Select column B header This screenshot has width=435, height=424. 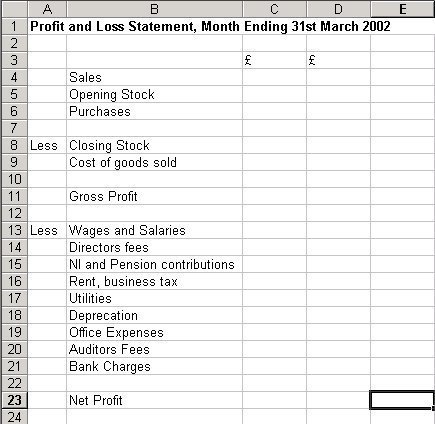click(x=154, y=9)
